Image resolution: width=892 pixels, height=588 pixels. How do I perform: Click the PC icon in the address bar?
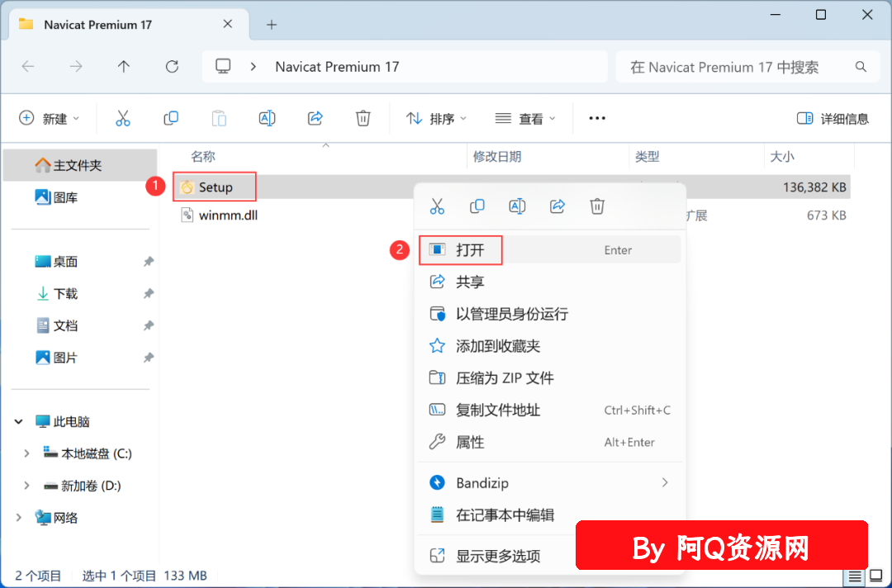pyautogui.click(x=223, y=67)
